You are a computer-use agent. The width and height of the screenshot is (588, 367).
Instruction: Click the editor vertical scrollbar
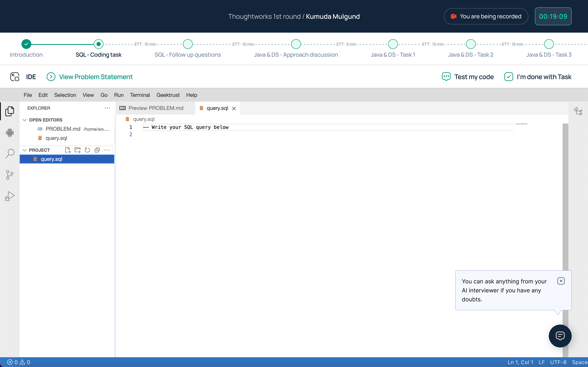pos(565,194)
